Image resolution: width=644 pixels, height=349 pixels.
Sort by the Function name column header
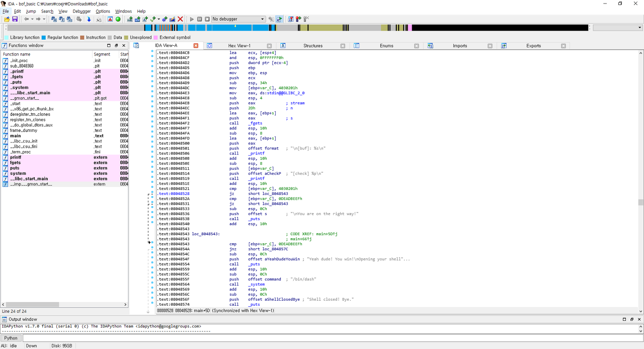tap(46, 54)
